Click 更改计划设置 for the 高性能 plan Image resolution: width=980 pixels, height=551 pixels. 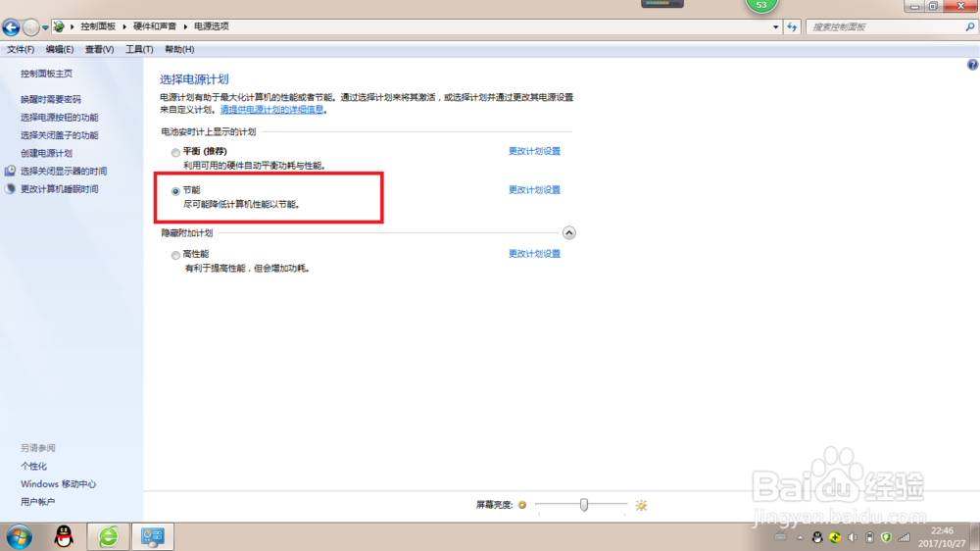pos(534,254)
